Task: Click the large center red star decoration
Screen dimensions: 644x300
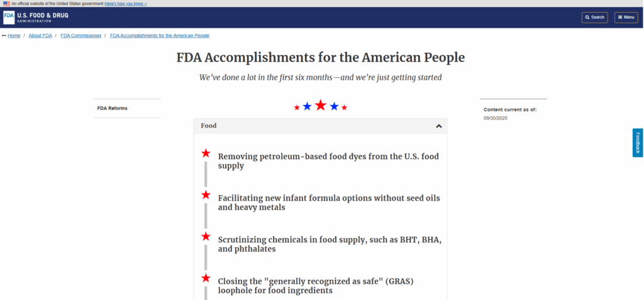Action: pyautogui.click(x=321, y=106)
